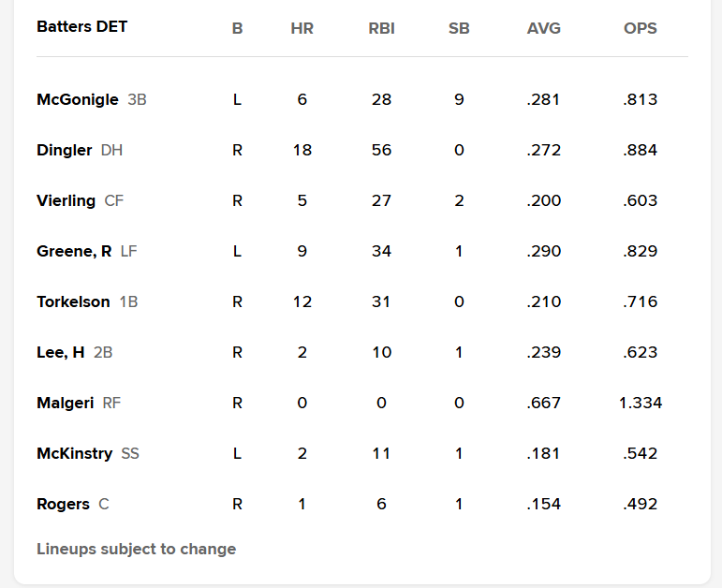722x588 pixels.
Task: Click the B column header
Action: pos(237,28)
